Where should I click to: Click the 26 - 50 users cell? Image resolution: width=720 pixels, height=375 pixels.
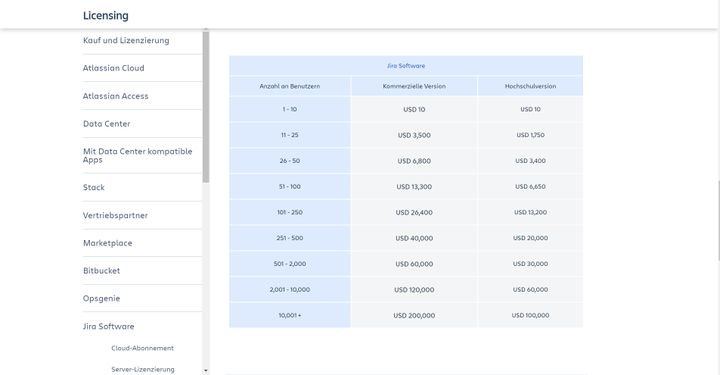pos(290,161)
